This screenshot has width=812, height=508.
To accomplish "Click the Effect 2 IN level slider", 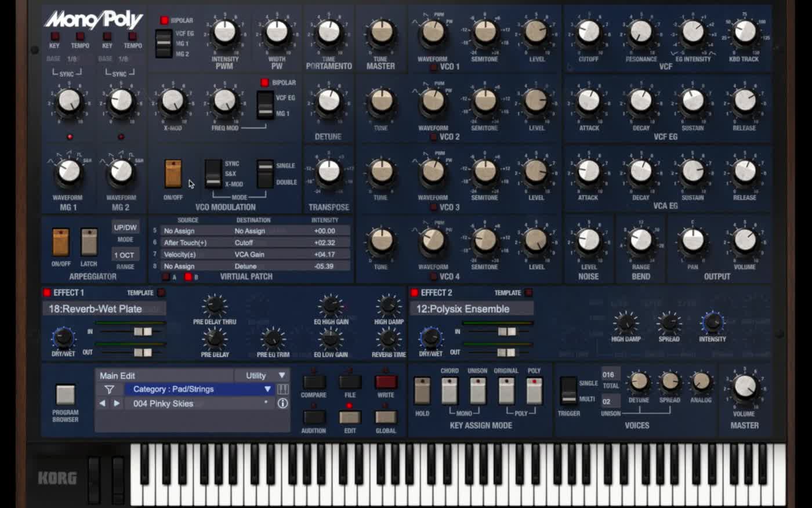I will 506,332.
